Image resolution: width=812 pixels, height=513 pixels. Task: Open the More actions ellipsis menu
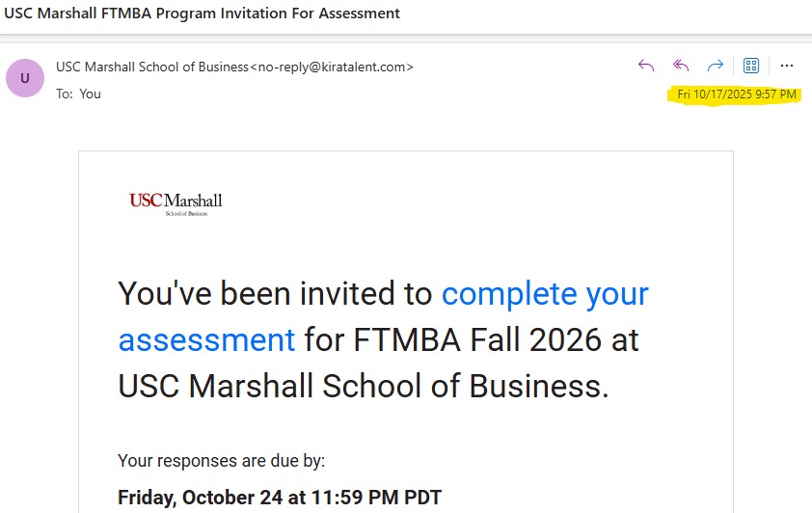(x=787, y=66)
